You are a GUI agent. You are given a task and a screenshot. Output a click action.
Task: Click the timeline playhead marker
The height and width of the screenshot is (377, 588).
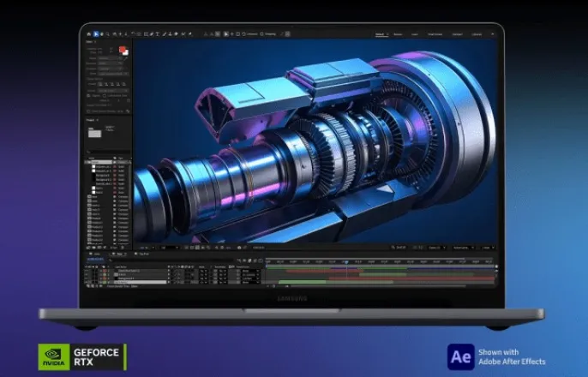coord(346,262)
